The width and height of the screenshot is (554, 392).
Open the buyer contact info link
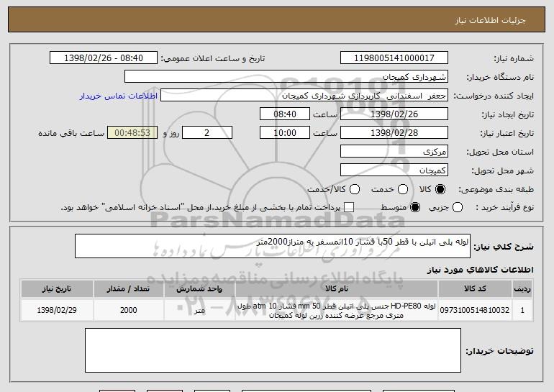119,96
